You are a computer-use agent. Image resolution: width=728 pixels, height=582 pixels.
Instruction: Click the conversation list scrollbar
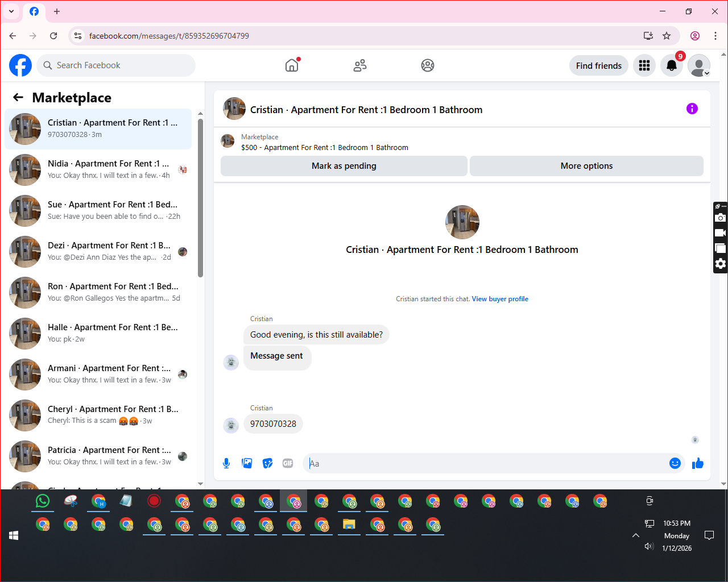point(200,198)
